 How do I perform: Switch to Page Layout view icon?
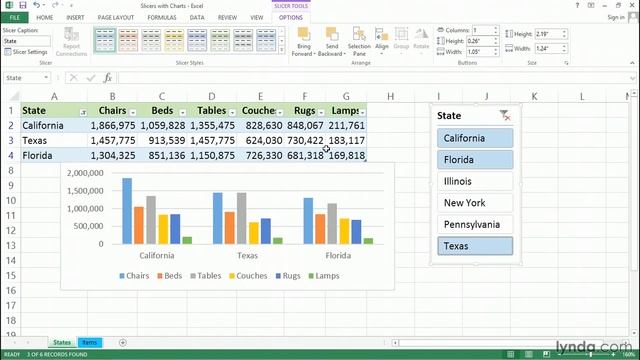tap(529, 354)
